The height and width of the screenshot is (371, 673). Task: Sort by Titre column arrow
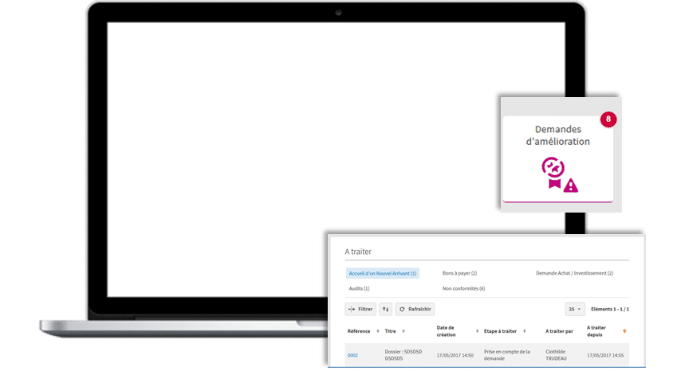[403, 331]
